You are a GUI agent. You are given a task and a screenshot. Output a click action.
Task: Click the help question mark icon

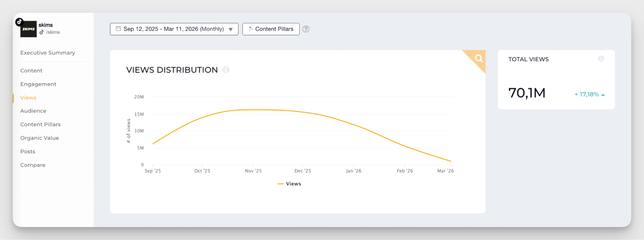click(x=306, y=29)
